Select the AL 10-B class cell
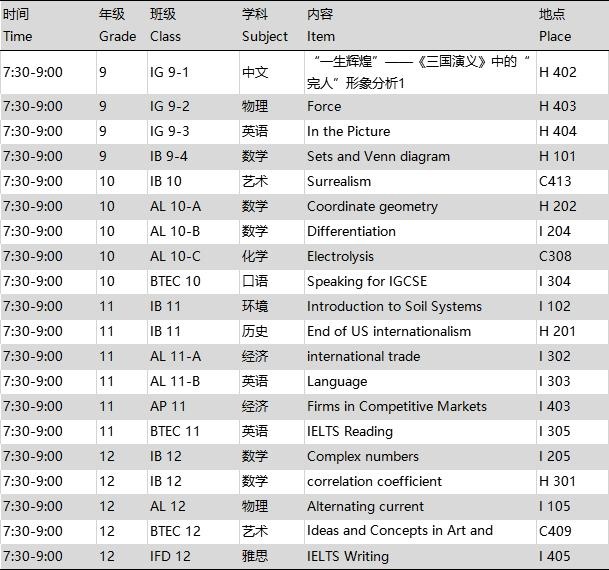This screenshot has width=609, height=570. (x=175, y=231)
